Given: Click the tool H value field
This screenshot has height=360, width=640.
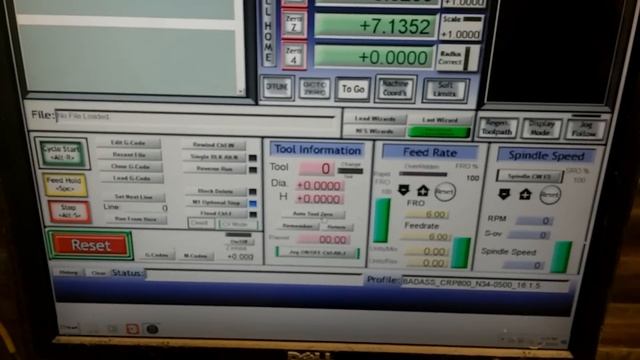Looking at the screenshot, I should click(319, 199).
